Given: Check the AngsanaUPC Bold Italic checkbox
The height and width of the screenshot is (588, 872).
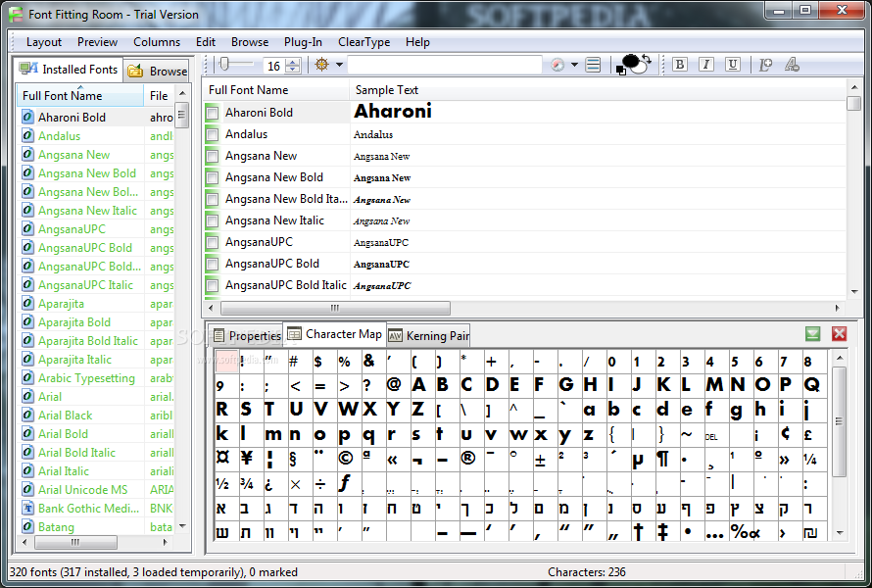Looking at the screenshot, I should coord(212,286).
